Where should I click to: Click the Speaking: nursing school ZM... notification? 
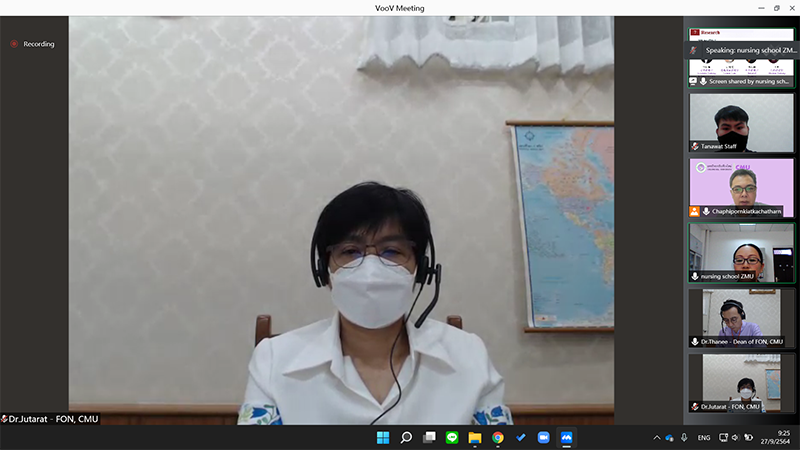coord(742,50)
